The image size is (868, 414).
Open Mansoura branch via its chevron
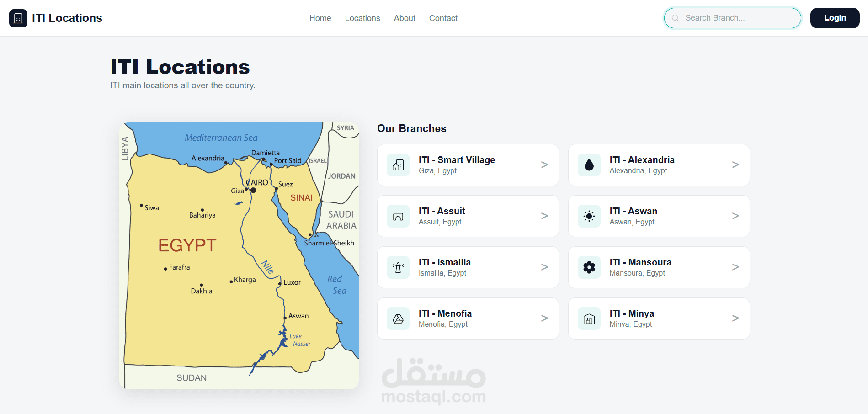pos(735,267)
